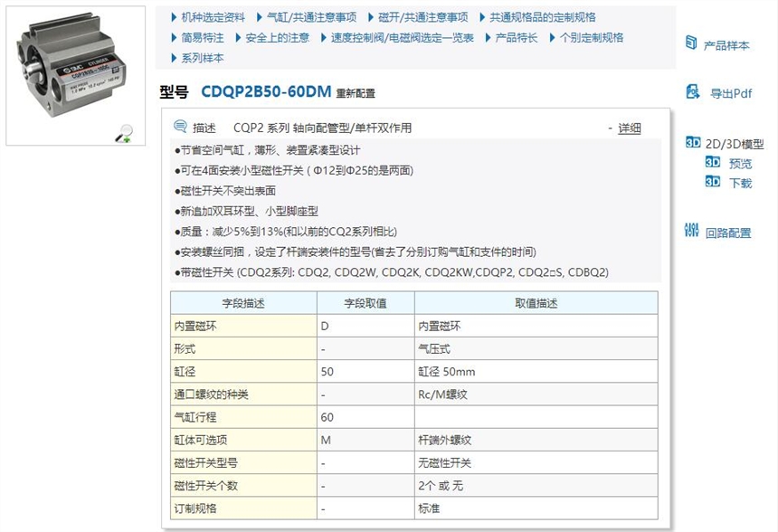Click the 字段描述 column header
This screenshot has width=778, height=532.
pyautogui.click(x=243, y=303)
